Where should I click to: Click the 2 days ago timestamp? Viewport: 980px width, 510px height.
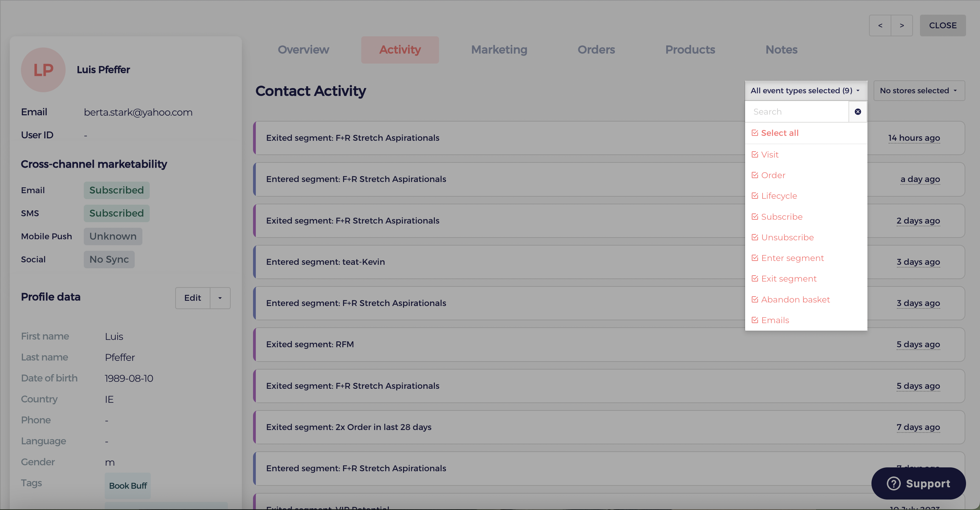click(x=918, y=220)
